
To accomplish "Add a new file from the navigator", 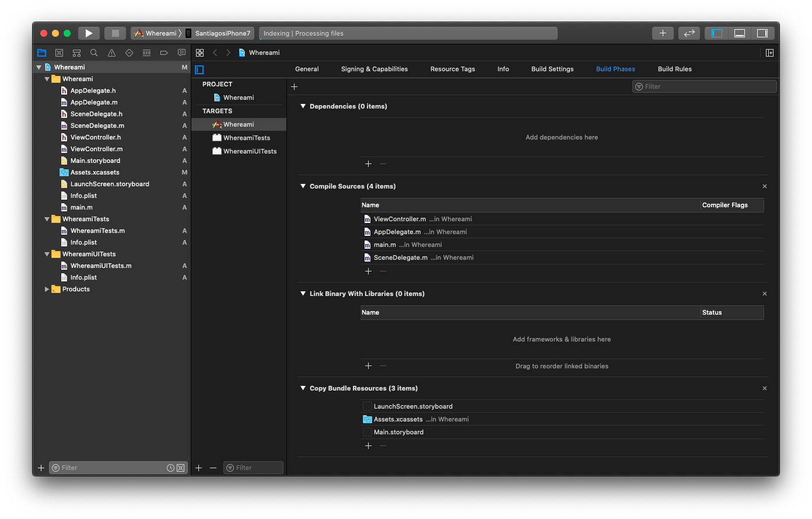I will click(41, 468).
